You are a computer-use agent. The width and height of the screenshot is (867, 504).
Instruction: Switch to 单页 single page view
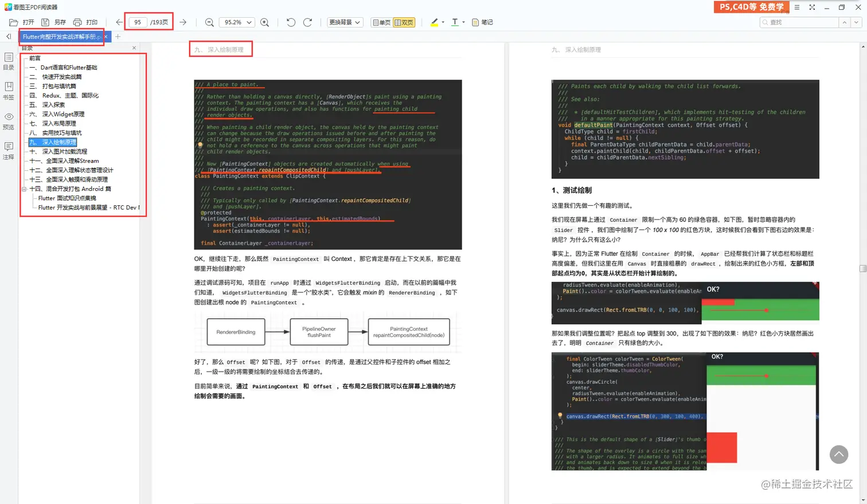(x=382, y=22)
